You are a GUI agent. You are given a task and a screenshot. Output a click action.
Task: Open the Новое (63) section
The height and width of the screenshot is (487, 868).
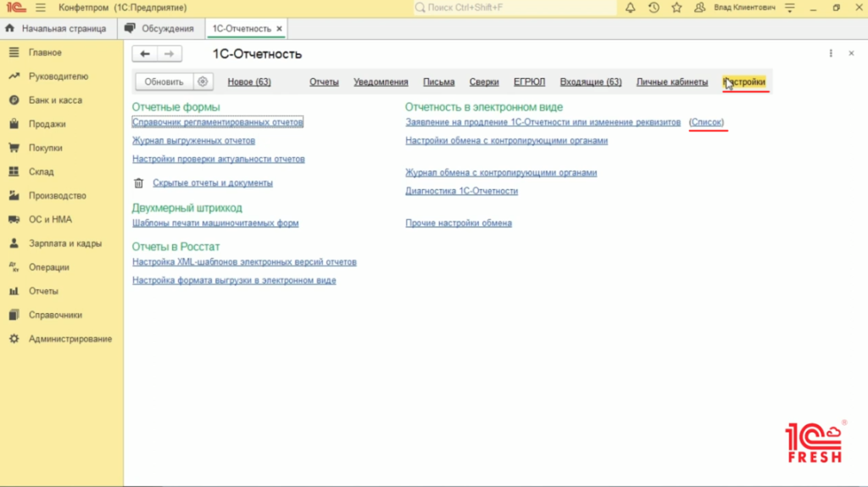(x=249, y=82)
